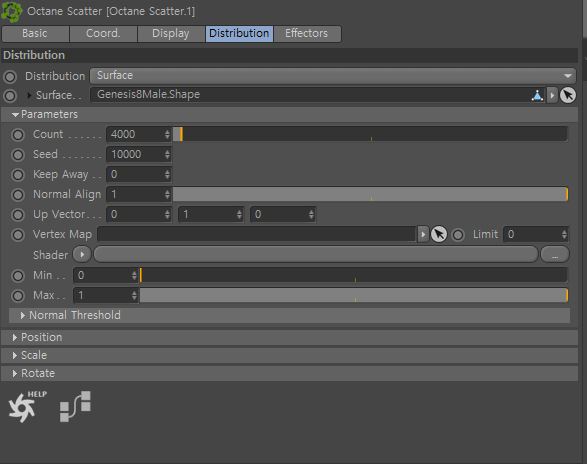Click the Limit value field
This screenshot has width=587, height=464.
click(x=535, y=234)
